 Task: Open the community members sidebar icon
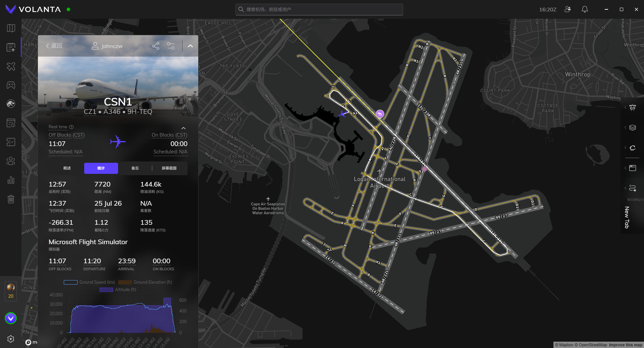(11, 161)
